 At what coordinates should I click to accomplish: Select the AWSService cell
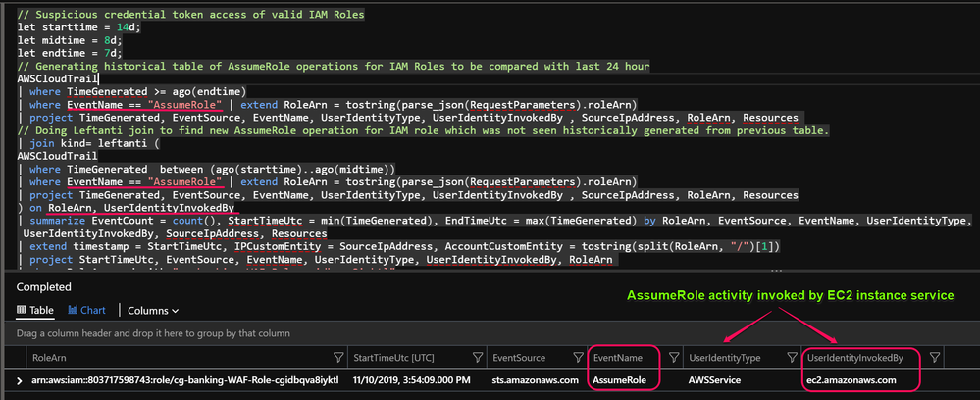pos(714,380)
